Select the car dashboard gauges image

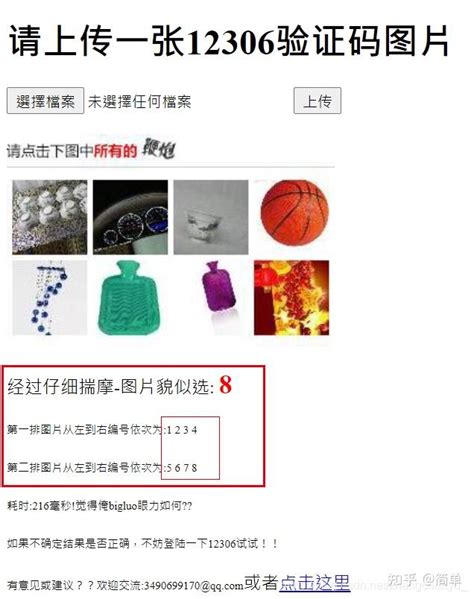(x=130, y=217)
